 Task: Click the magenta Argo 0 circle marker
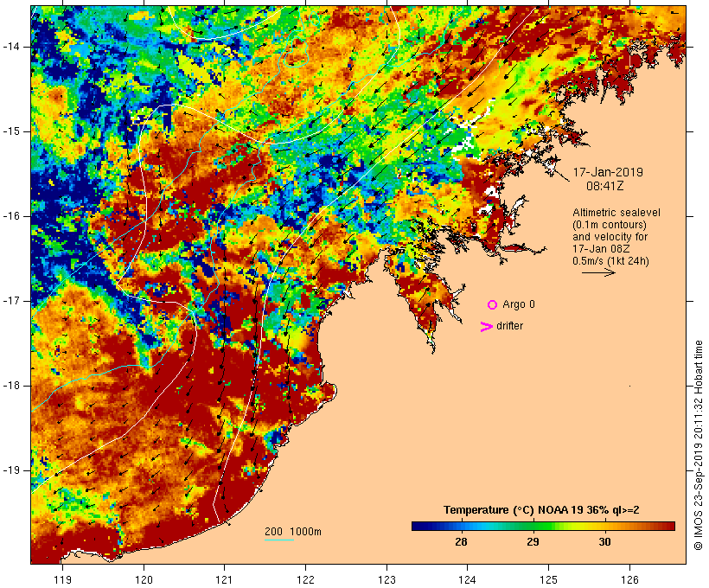click(x=492, y=305)
